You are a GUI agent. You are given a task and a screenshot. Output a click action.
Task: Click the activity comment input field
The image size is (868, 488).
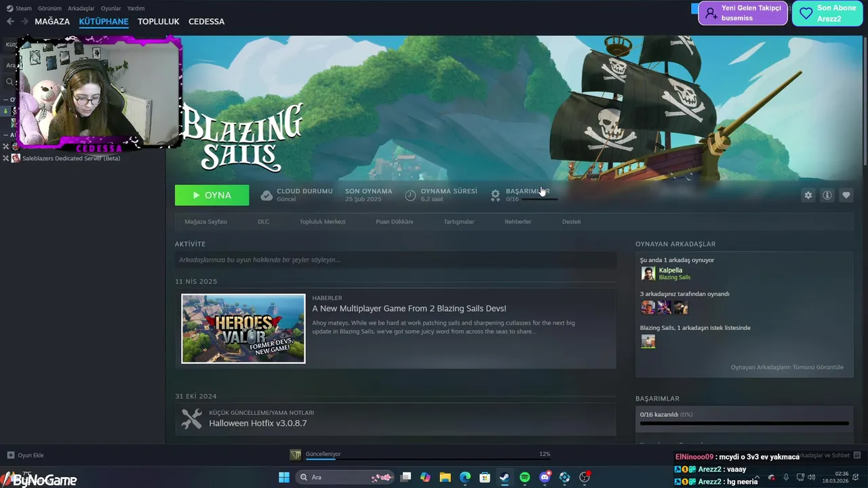[395, 260]
